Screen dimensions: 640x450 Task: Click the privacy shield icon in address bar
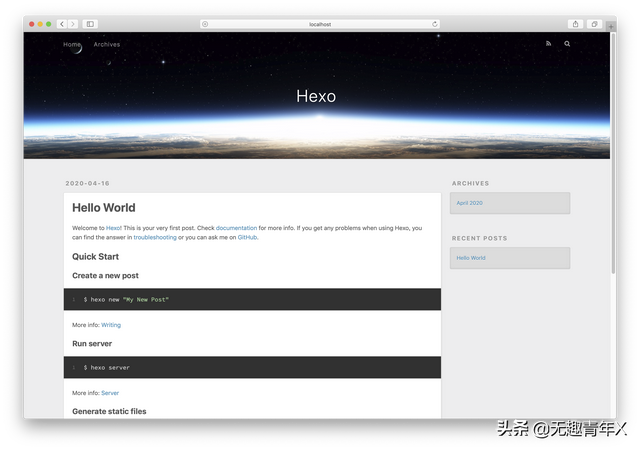pos(205,24)
